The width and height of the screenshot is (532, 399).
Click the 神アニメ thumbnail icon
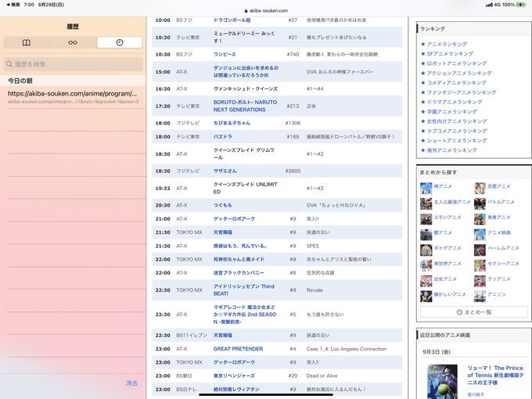(x=426, y=188)
